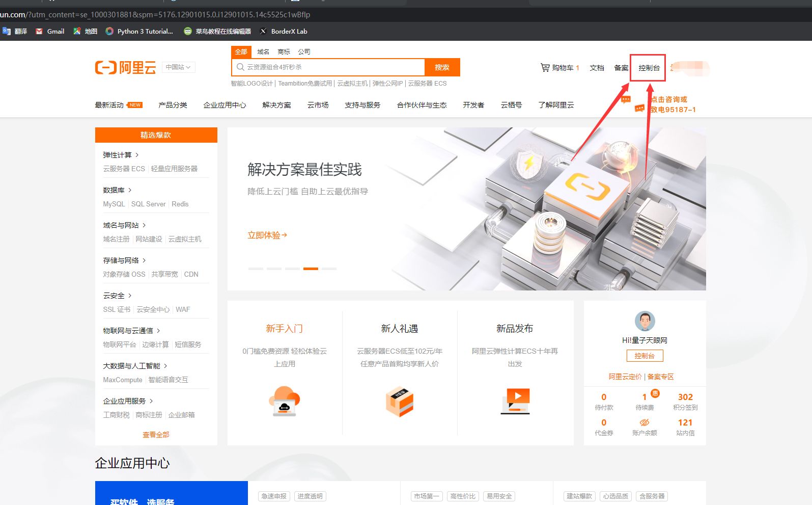This screenshot has width=812, height=505.
Task: Expand 弹性计算 category
Action: [121, 155]
